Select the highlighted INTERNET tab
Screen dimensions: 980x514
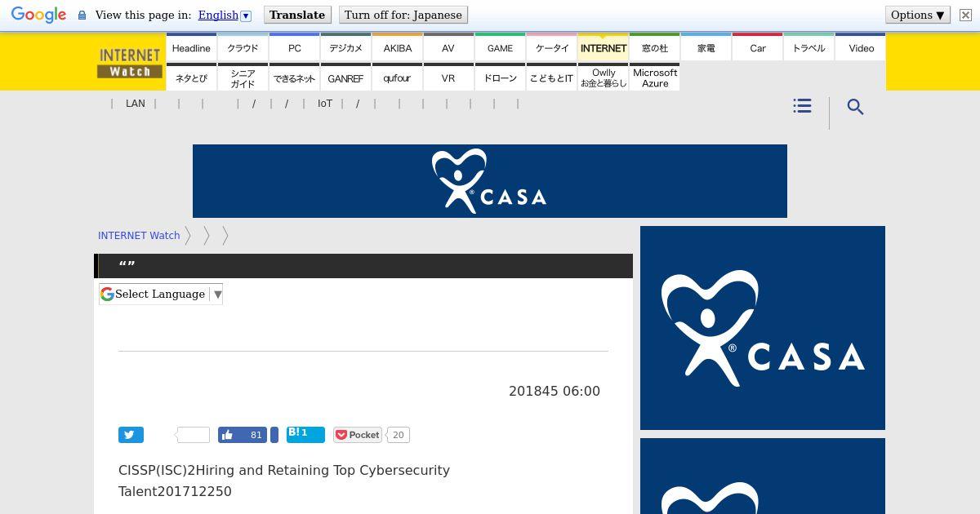(x=604, y=47)
